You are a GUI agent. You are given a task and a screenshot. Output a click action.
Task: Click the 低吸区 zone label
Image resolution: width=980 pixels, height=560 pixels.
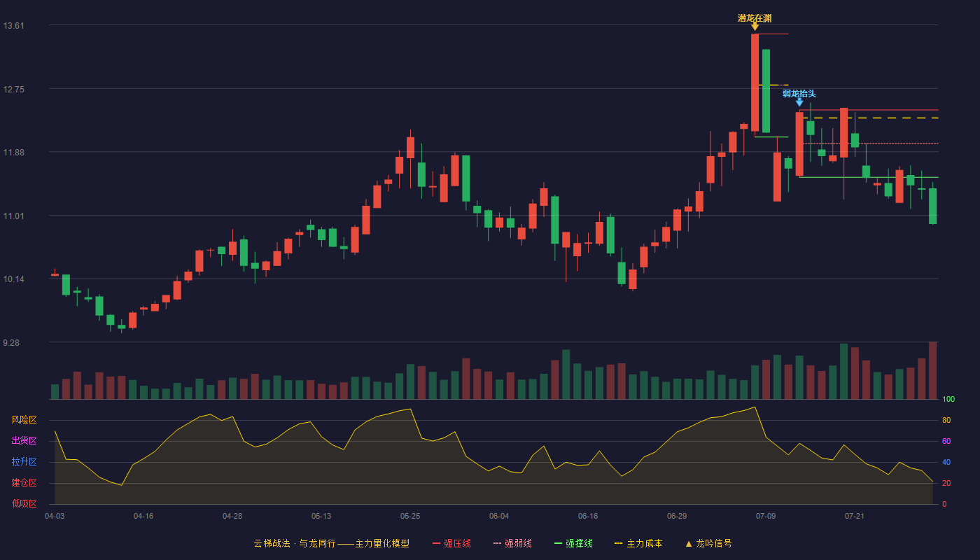point(24,504)
